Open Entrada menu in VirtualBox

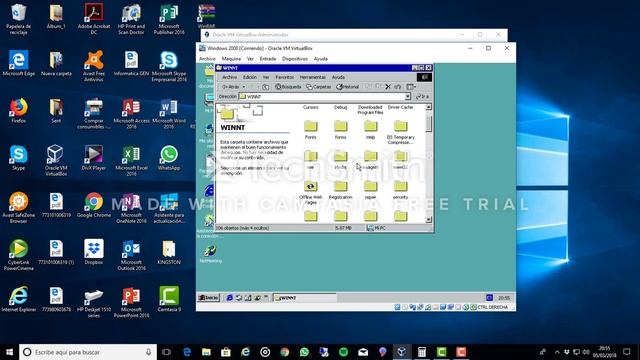[x=268, y=59]
